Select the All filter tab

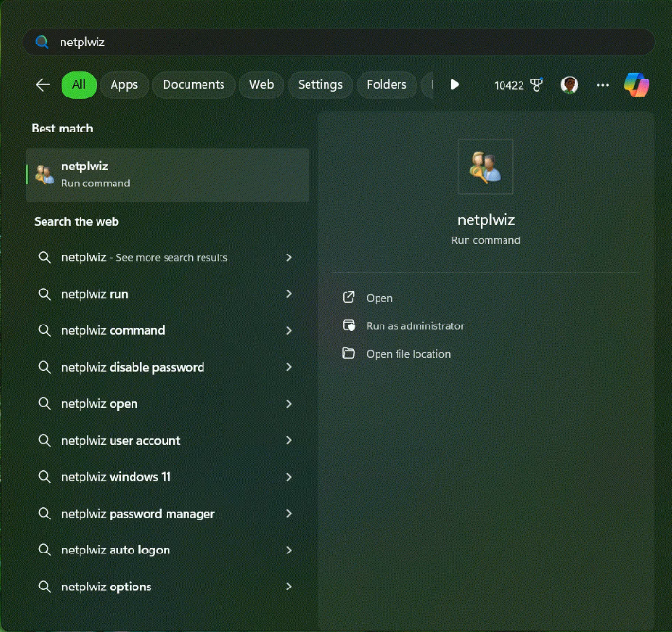79,85
